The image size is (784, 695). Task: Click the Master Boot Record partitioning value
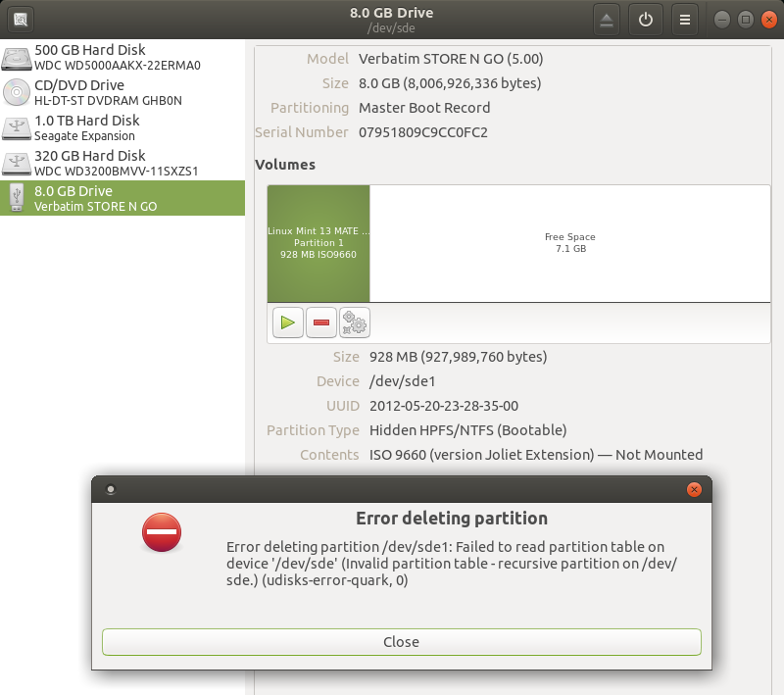(424, 108)
